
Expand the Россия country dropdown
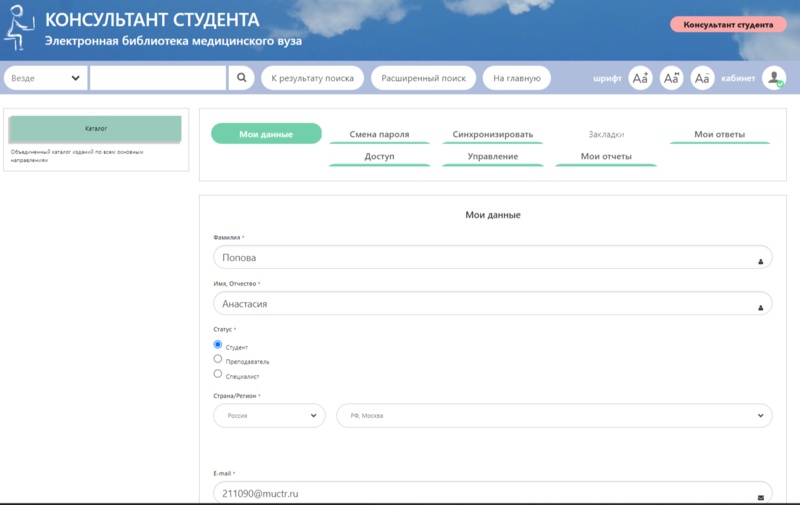click(269, 415)
